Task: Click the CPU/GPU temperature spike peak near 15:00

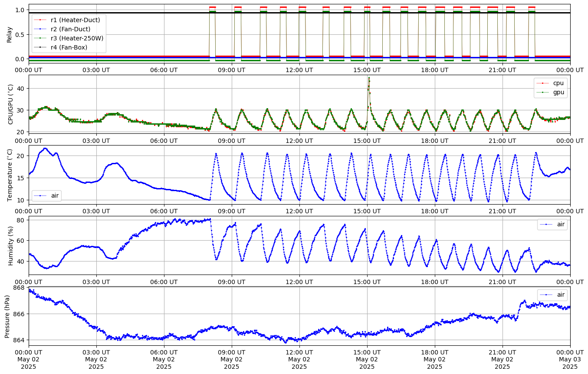Action: tap(369, 78)
